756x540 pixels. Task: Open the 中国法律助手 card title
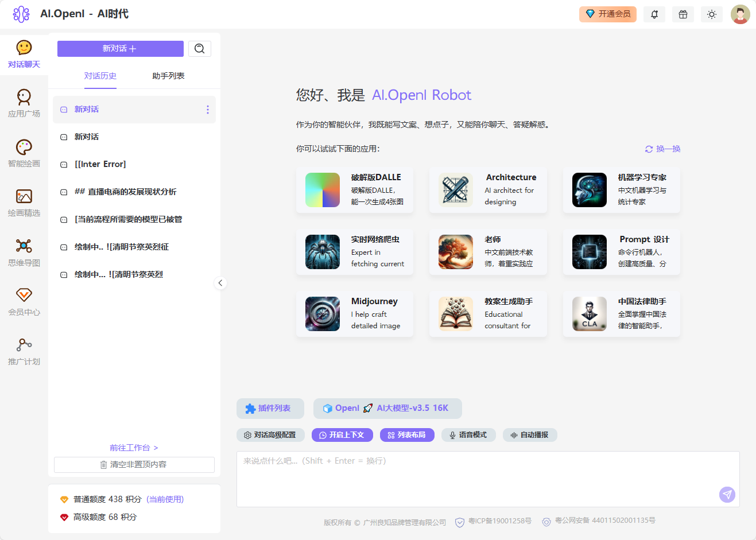[x=642, y=301]
